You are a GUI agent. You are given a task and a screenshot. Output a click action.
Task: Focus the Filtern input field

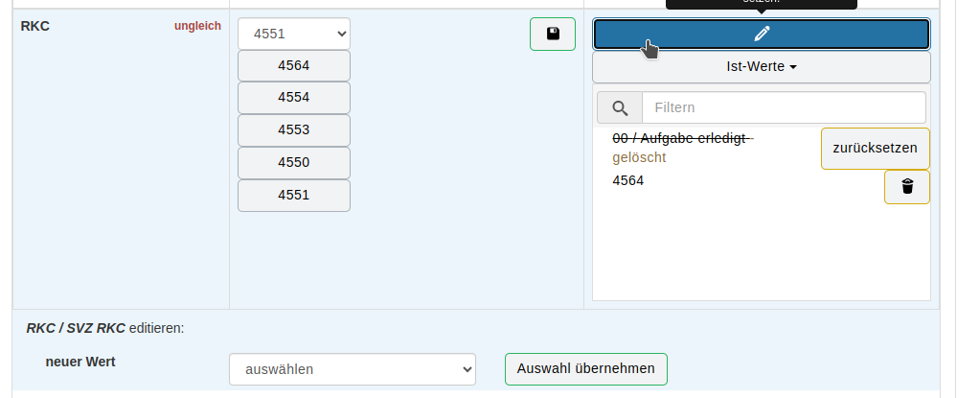click(x=784, y=107)
